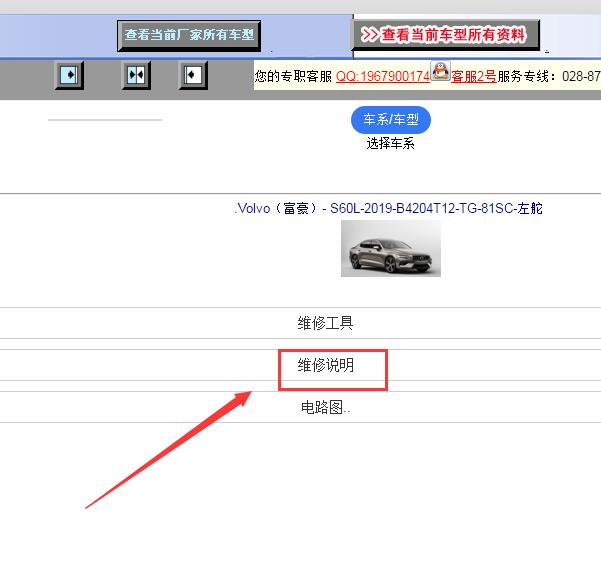Open the QQ:1967900174 customer service link
This screenshot has width=601, height=581.
tap(383, 76)
